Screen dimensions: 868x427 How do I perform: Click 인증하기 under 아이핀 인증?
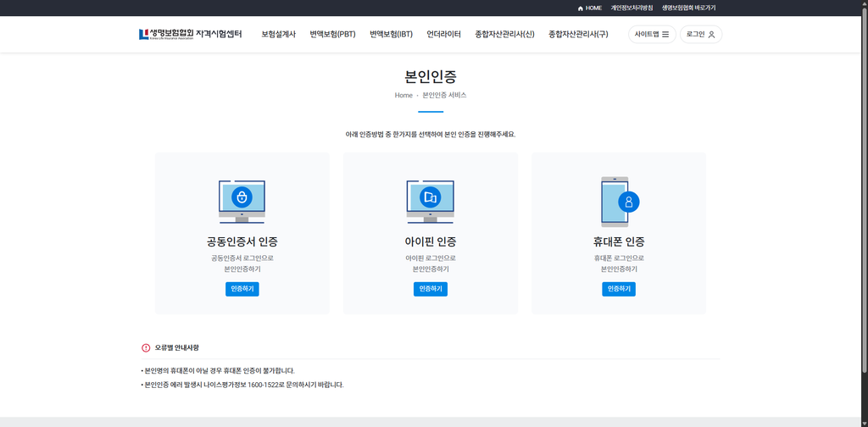pos(430,289)
